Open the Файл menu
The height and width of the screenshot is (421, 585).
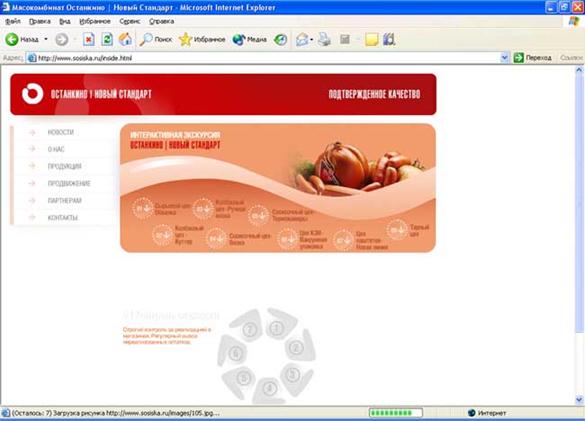13,21
